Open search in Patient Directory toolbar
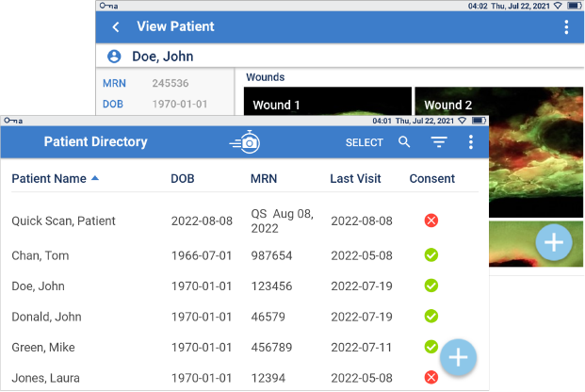Image resolution: width=585 pixels, height=392 pixels. [404, 142]
